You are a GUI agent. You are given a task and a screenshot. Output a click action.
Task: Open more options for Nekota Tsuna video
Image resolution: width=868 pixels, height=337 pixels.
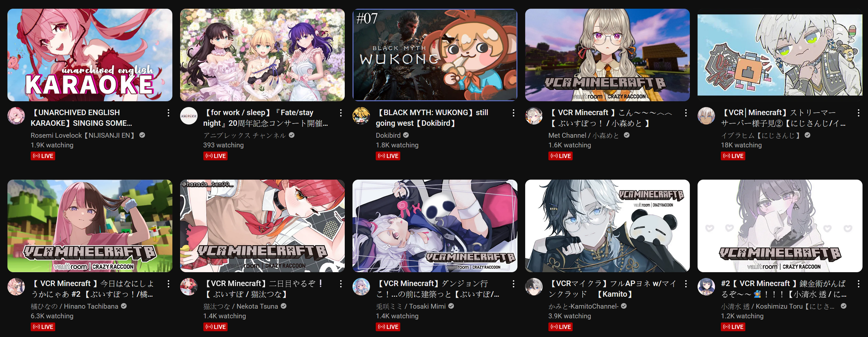tap(341, 284)
